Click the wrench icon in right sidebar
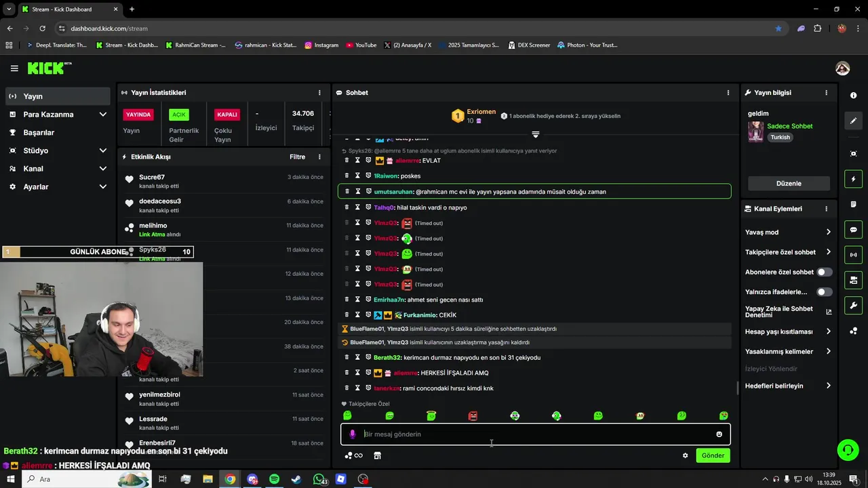Viewport: 868px width, 488px height. point(854,305)
